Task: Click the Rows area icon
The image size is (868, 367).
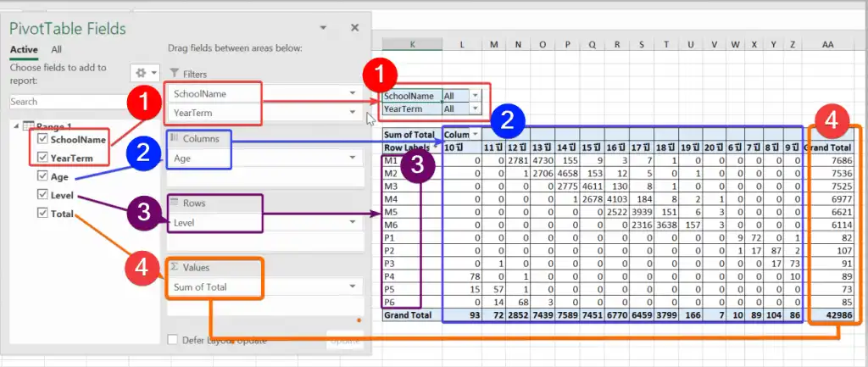Action: (x=175, y=203)
